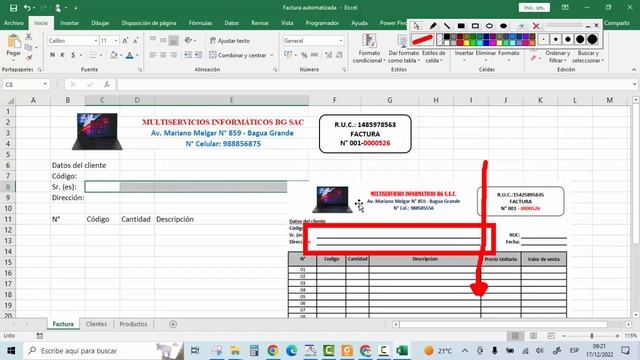Viewport: 640px width, 360px height.
Task: Open Excel from the Windows taskbar
Action: pyautogui.click(x=402, y=351)
